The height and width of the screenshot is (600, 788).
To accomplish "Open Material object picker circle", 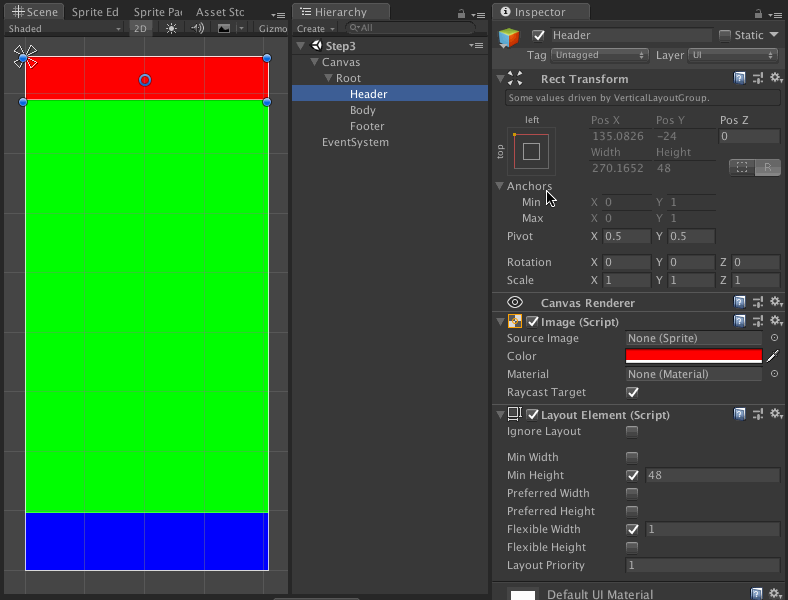I will coord(774,374).
